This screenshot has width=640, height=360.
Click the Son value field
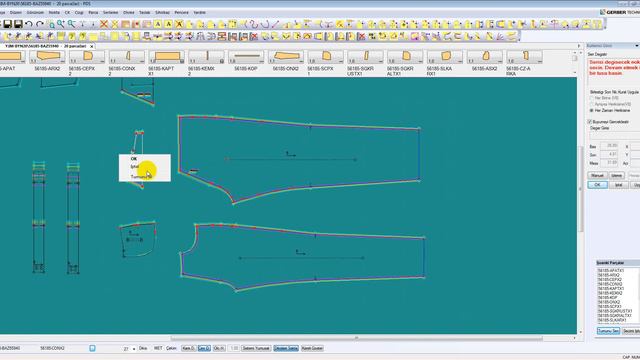pos(609,155)
